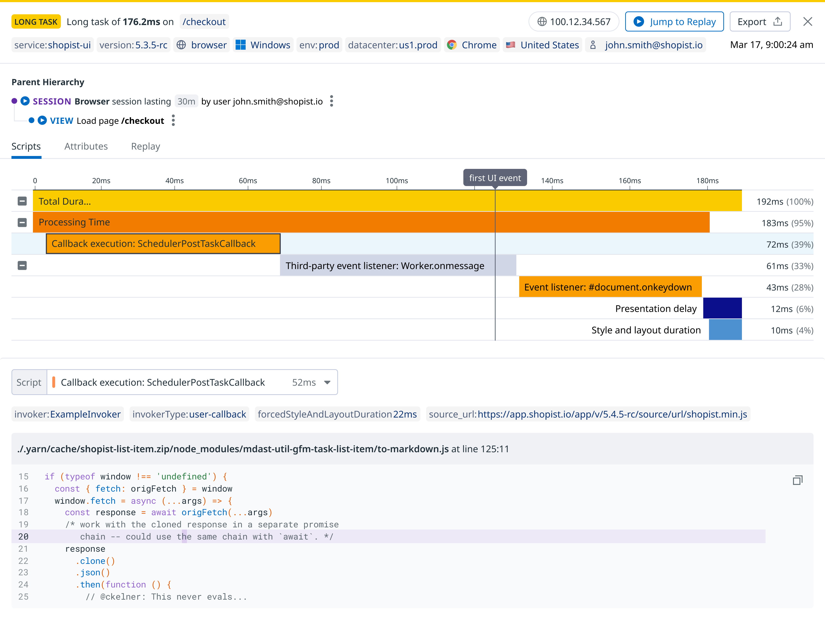Switch to the Attributes tab
825x644 pixels.
pos(86,146)
